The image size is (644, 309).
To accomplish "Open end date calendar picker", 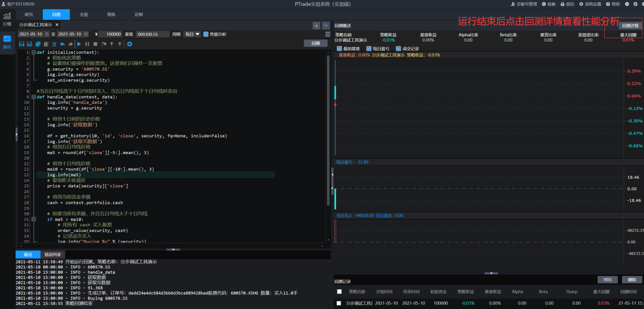I will (86, 34).
